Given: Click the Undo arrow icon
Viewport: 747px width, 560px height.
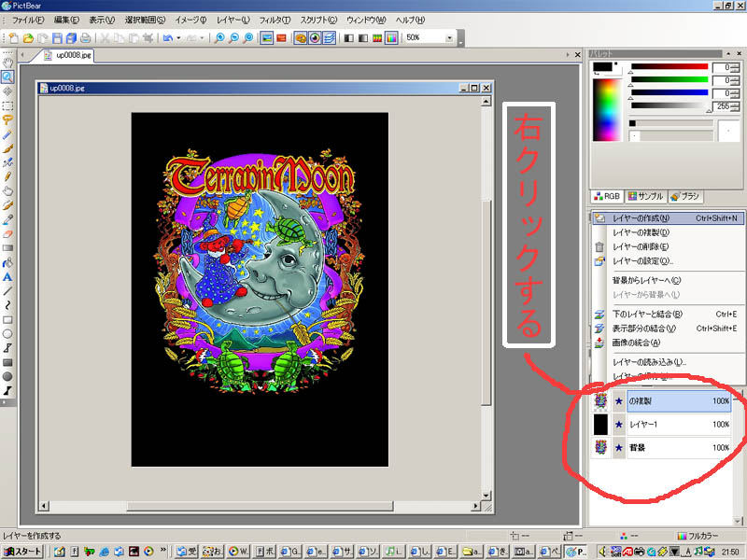Looking at the screenshot, I should [x=168, y=38].
